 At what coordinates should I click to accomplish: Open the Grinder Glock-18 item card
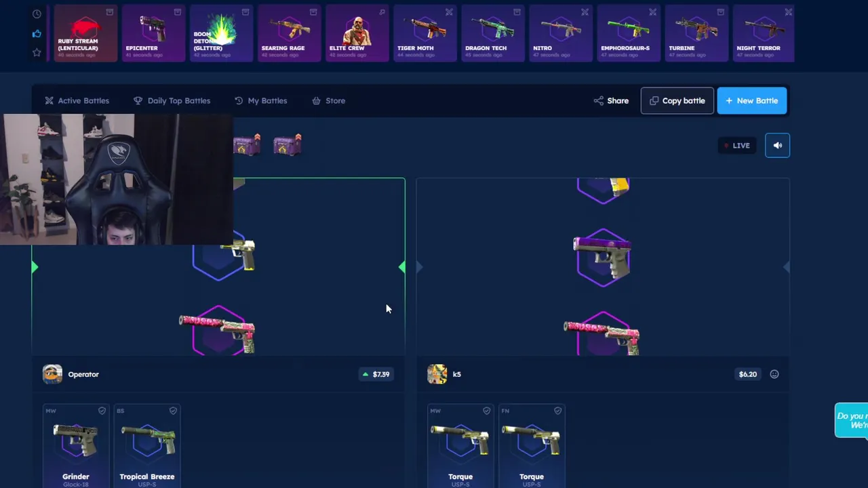click(76, 446)
